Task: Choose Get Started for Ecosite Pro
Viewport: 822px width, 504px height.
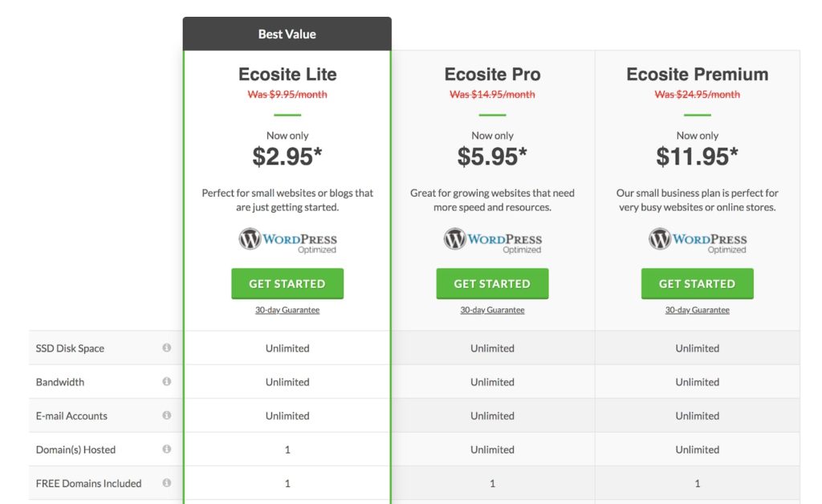Action: (x=492, y=284)
